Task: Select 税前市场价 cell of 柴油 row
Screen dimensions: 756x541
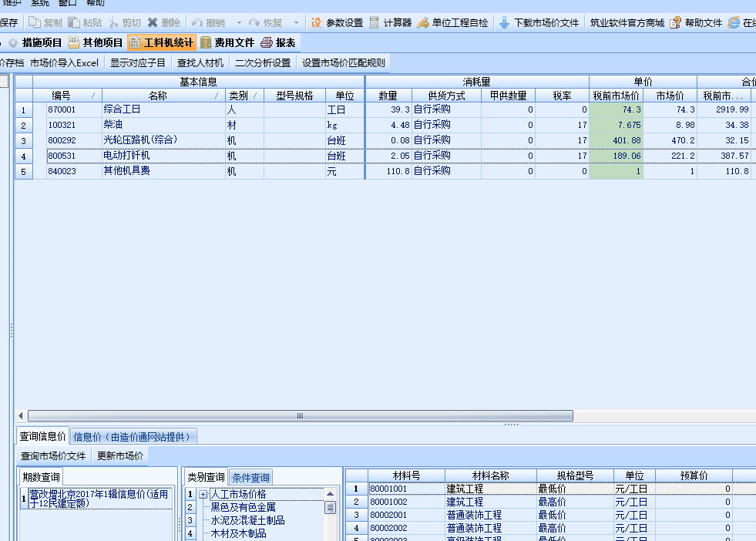Action: (616, 125)
